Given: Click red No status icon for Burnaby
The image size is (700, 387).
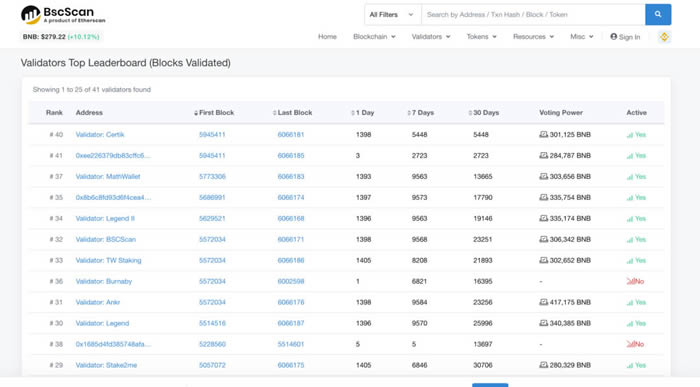Looking at the screenshot, I should pyautogui.click(x=630, y=281).
